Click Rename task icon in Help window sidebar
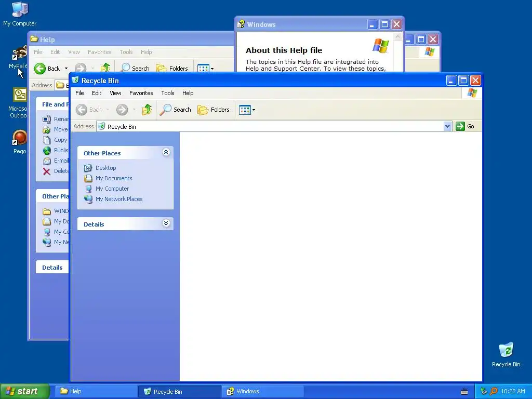 [47, 119]
